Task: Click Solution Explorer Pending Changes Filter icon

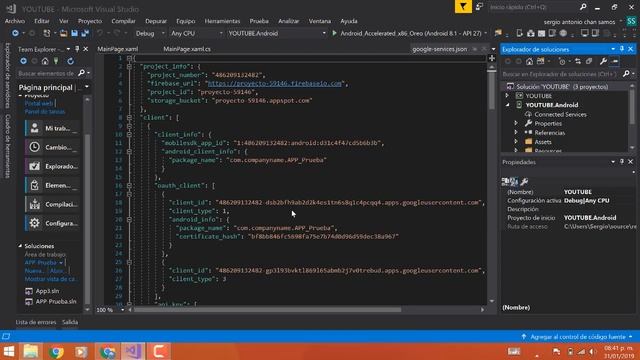Action: click(x=562, y=62)
